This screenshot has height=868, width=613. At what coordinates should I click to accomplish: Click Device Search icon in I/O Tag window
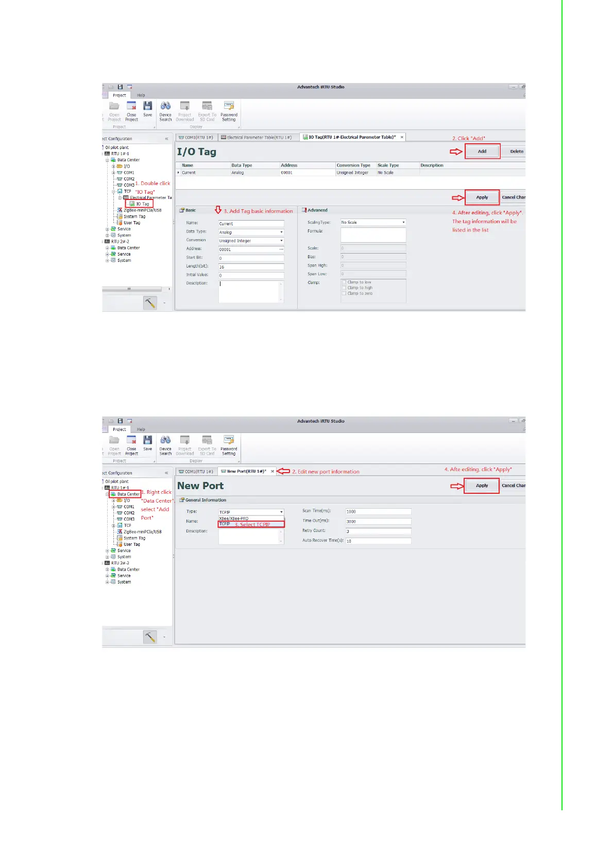click(x=165, y=111)
